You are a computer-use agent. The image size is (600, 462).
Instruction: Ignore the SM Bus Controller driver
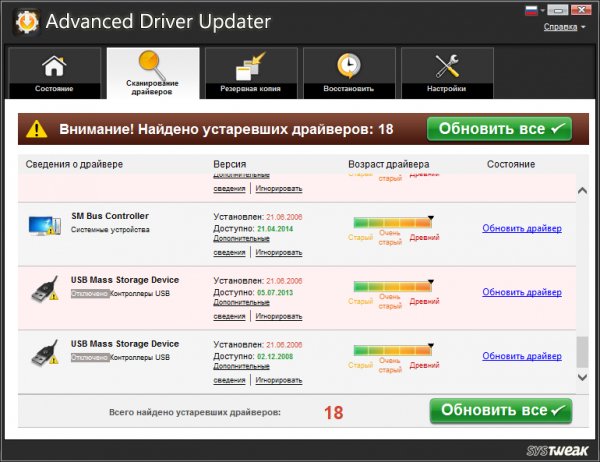[x=279, y=253]
